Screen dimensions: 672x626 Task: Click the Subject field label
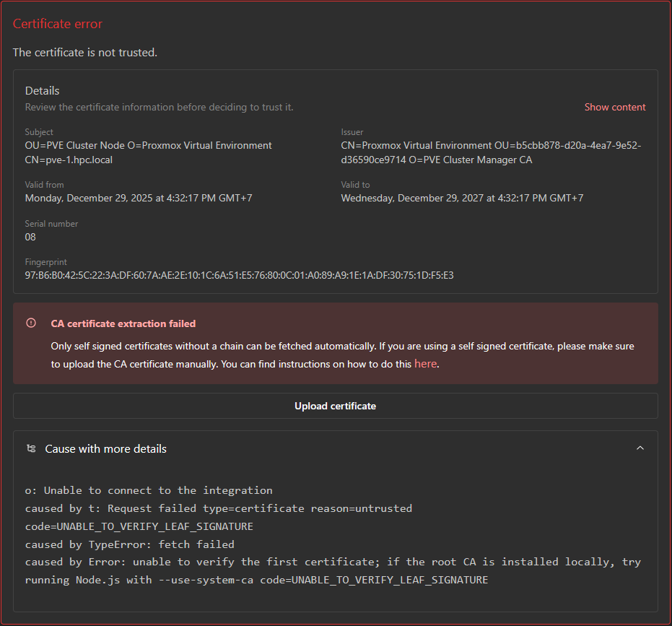tap(39, 132)
